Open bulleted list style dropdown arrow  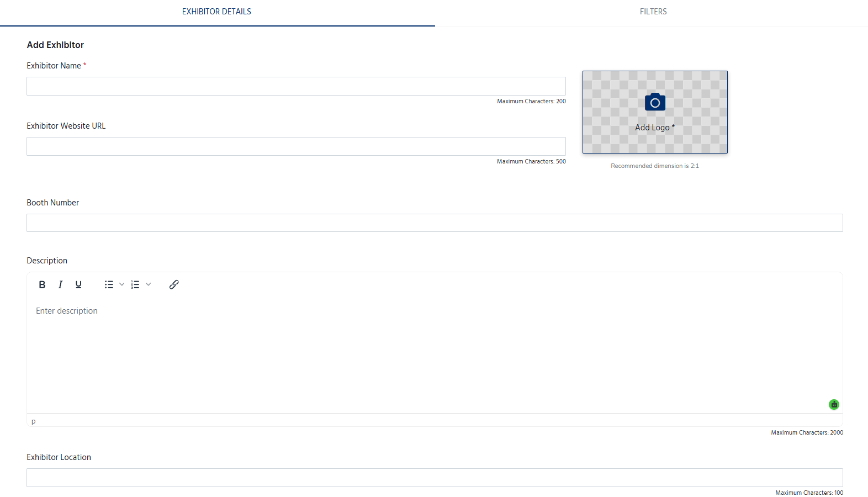[x=122, y=284]
